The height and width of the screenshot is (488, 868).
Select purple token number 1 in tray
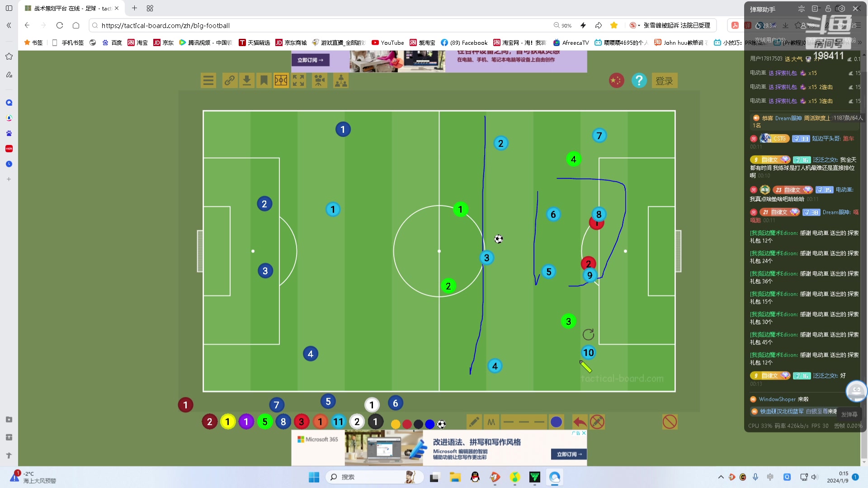(246, 422)
